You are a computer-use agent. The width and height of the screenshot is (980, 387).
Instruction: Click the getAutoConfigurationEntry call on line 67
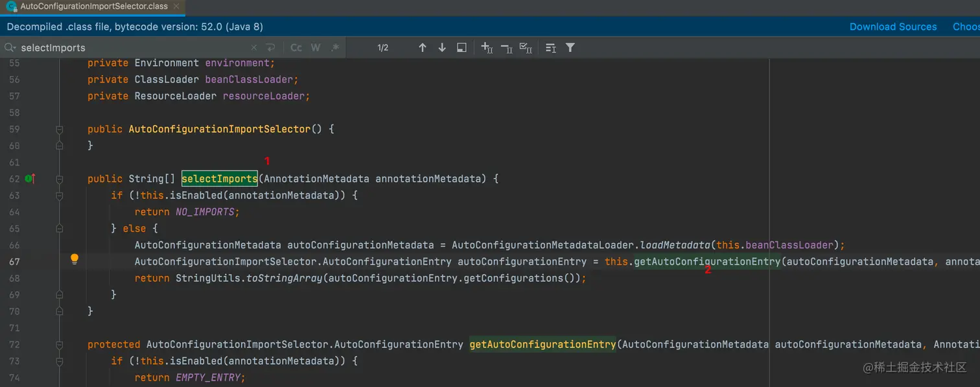706,262
